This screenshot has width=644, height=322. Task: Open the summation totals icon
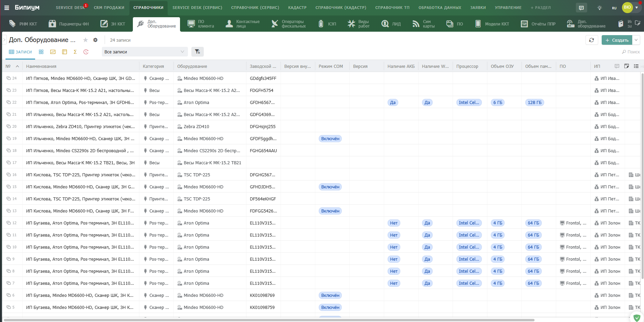pos(75,52)
